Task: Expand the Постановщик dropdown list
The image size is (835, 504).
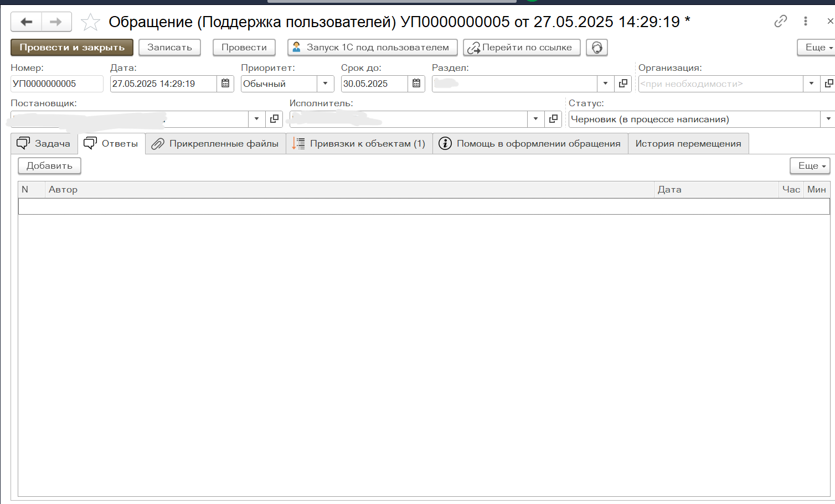Action: [256, 119]
